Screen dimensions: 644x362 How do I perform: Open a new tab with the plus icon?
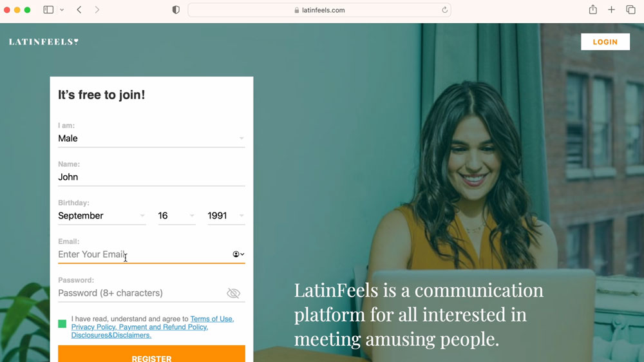point(612,10)
